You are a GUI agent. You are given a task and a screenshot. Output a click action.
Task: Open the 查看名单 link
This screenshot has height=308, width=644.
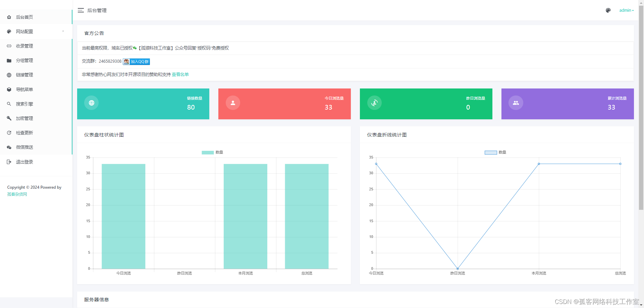point(180,74)
